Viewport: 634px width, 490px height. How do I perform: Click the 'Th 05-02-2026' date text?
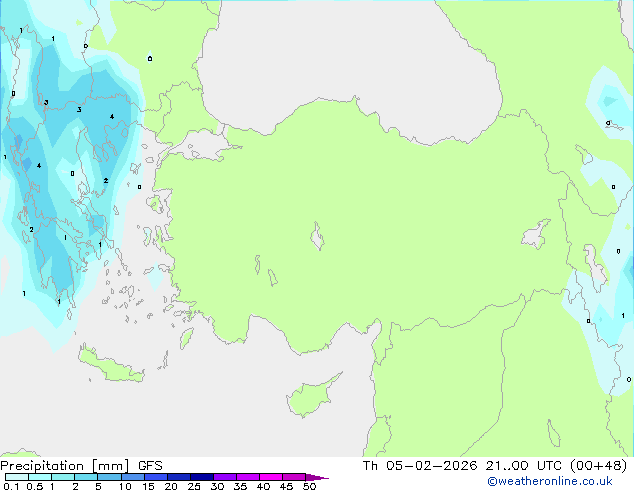point(420,466)
